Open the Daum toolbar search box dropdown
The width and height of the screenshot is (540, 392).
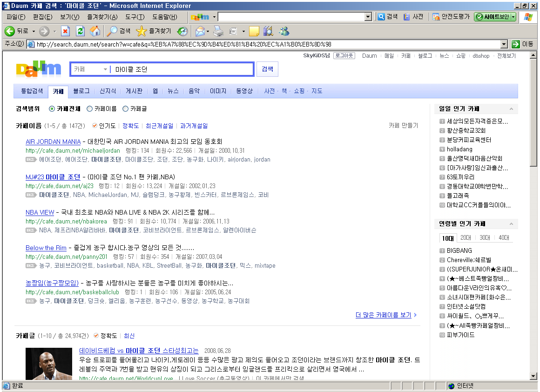coord(368,17)
